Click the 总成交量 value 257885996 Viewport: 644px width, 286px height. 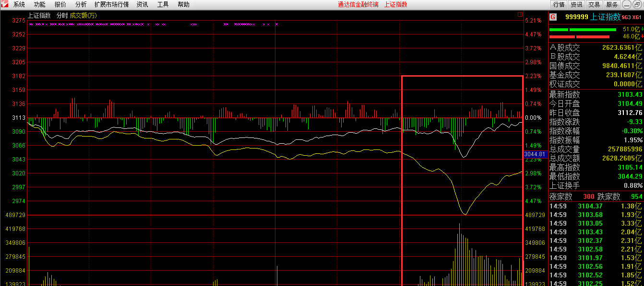pyautogui.click(x=624, y=149)
